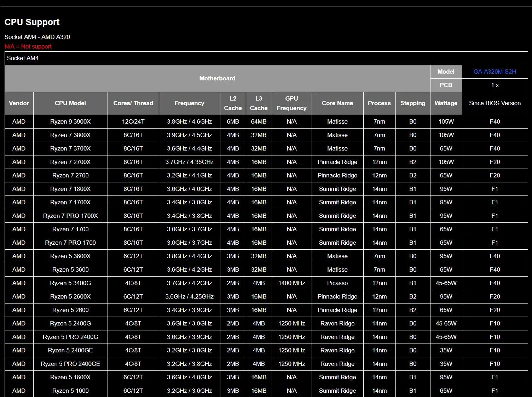Select the 3.7GHz / 4.2GHz frequency cell
This screenshot has width=532, height=397.
point(189,283)
